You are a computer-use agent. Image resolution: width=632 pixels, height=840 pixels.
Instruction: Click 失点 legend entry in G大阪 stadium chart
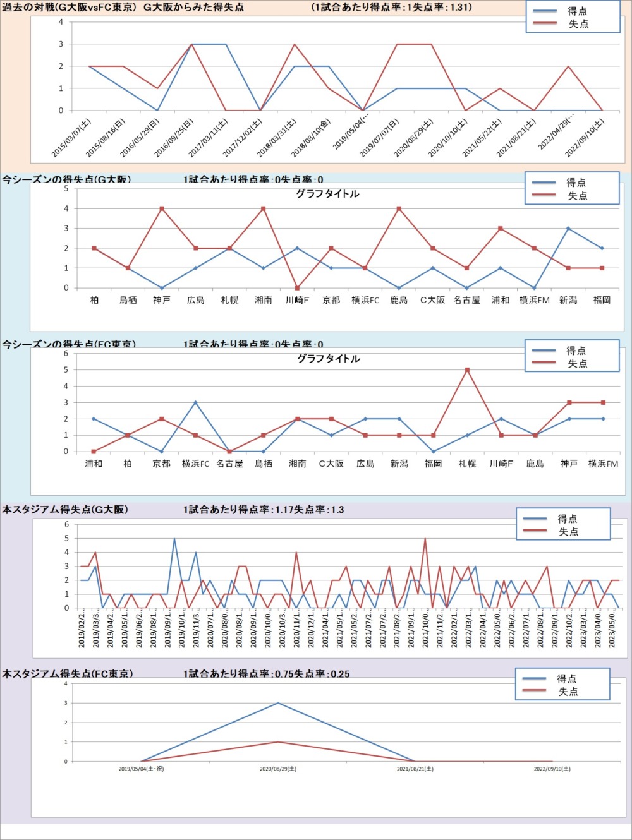[568, 532]
